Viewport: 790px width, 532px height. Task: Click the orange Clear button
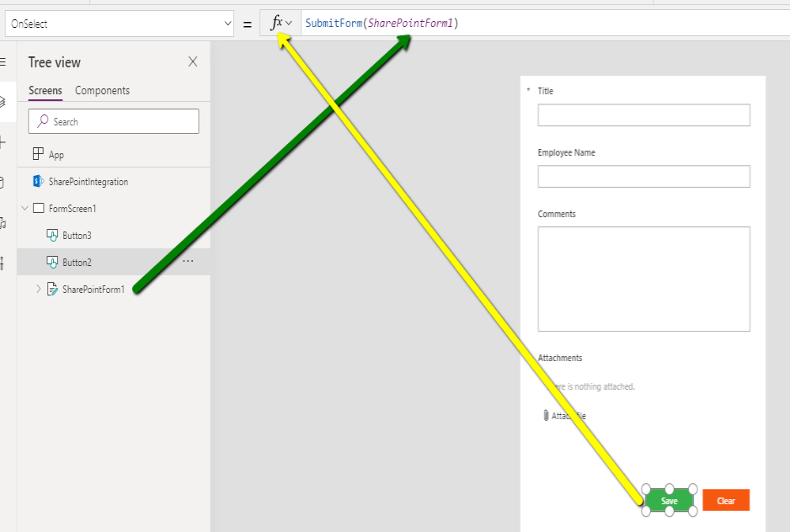click(x=726, y=500)
